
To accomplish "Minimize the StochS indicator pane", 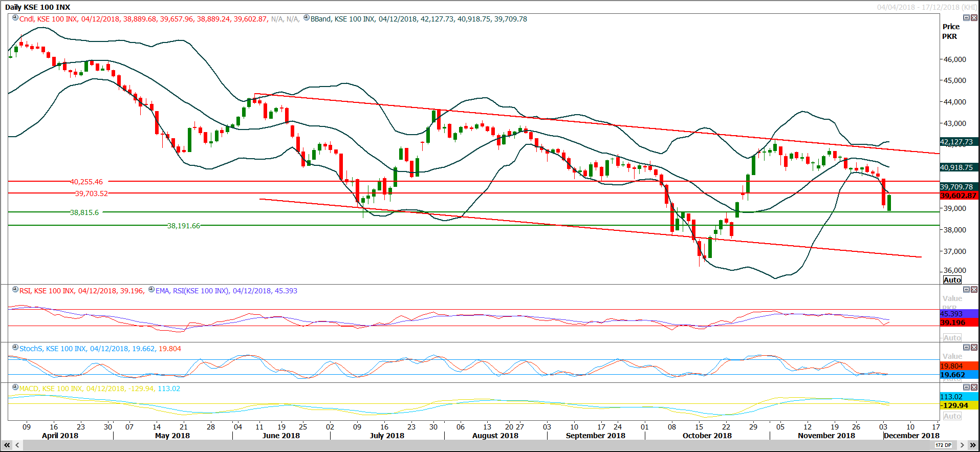I will click(966, 348).
